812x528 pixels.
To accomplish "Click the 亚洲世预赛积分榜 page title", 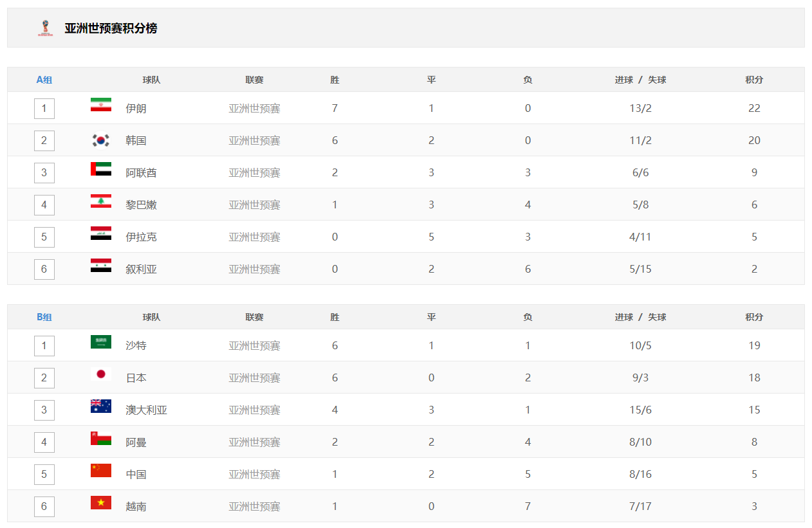I will (x=111, y=28).
